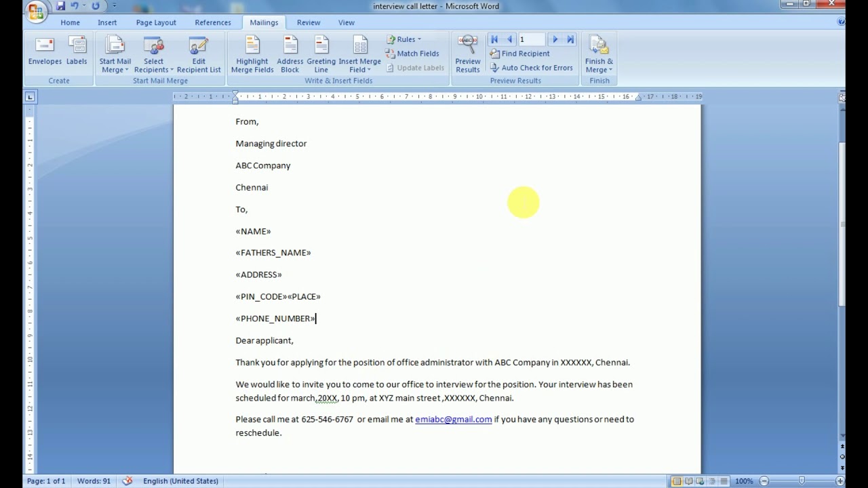Click the tab selector at ruler corner
The image size is (868, 488).
(x=30, y=97)
